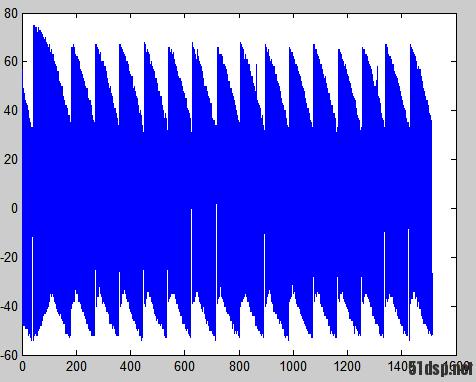The height and width of the screenshot is (382, 476).
Task: Click the 51dsp.net watermark text
Action: click(x=440, y=369)
